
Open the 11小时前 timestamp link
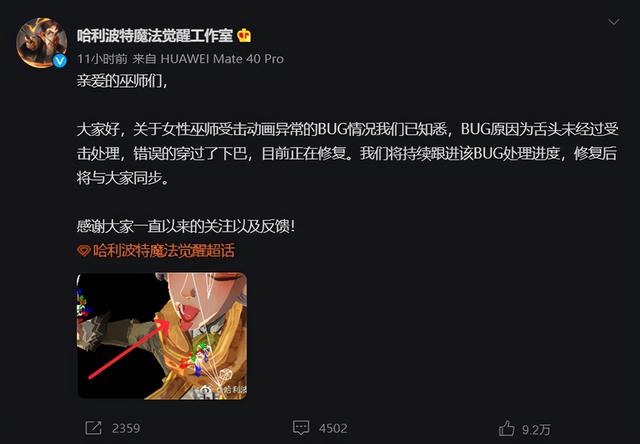(102, 59)
